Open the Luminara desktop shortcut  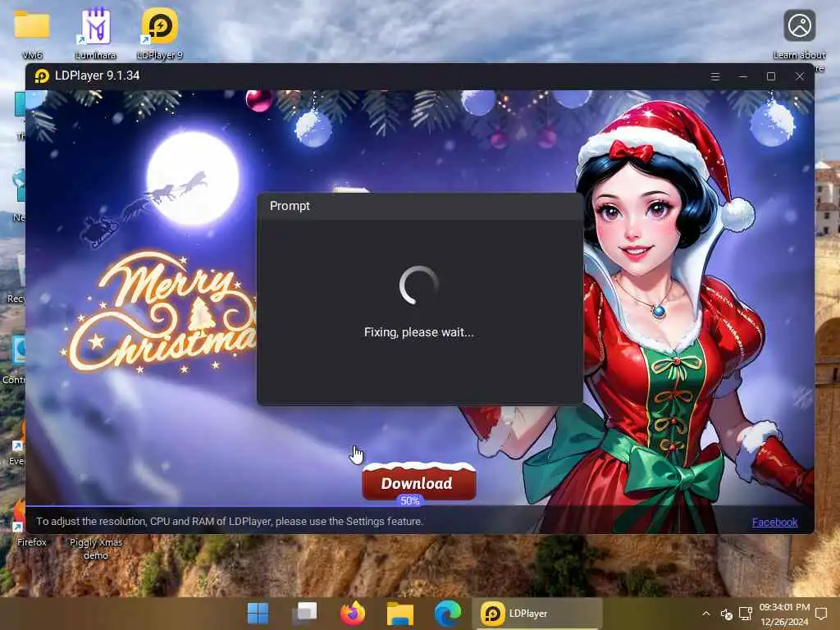(96, 32)
